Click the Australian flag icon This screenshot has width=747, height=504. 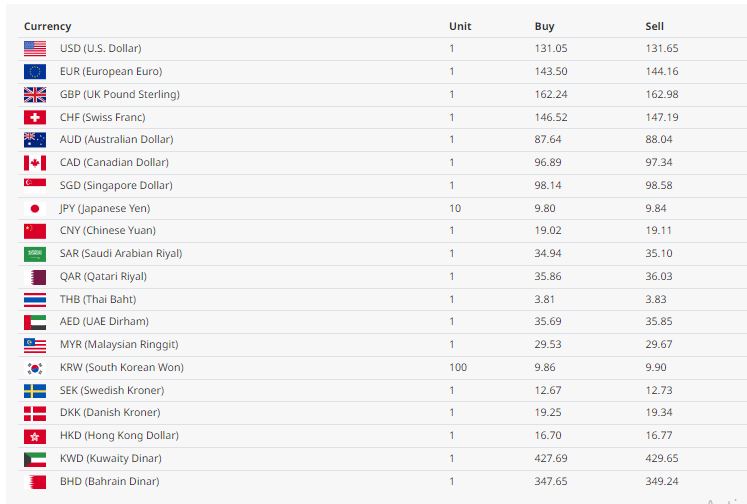(35, 140)
